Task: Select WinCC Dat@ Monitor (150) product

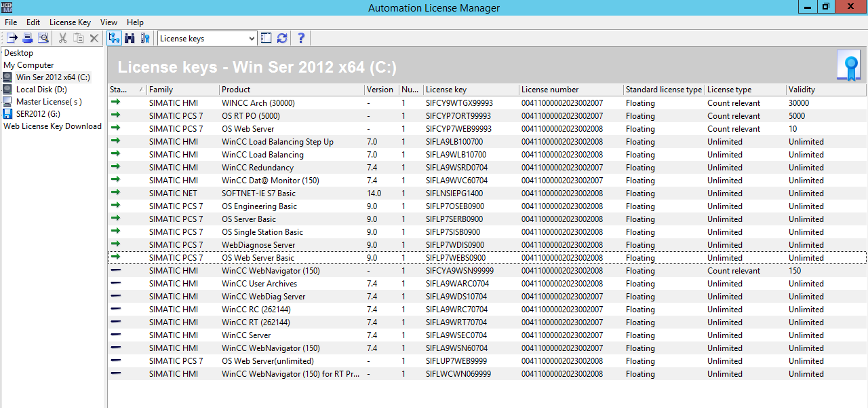Action: (271, 181)
